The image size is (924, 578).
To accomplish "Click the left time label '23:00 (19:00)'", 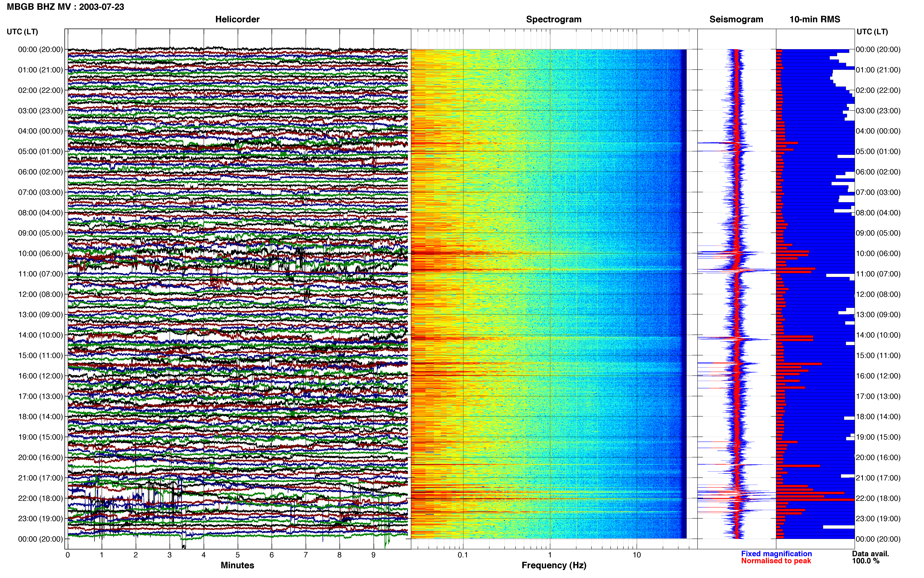I will [41, 518].
